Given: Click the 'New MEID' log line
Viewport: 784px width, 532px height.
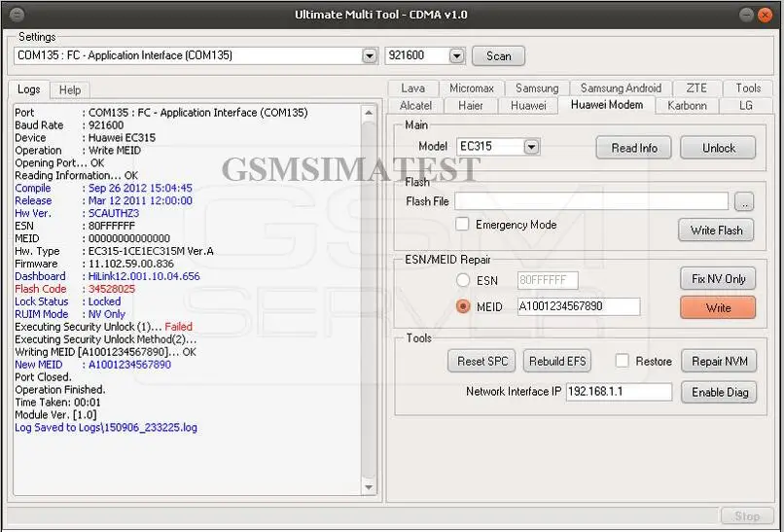Looking at the screenshot, I should 93,365.
